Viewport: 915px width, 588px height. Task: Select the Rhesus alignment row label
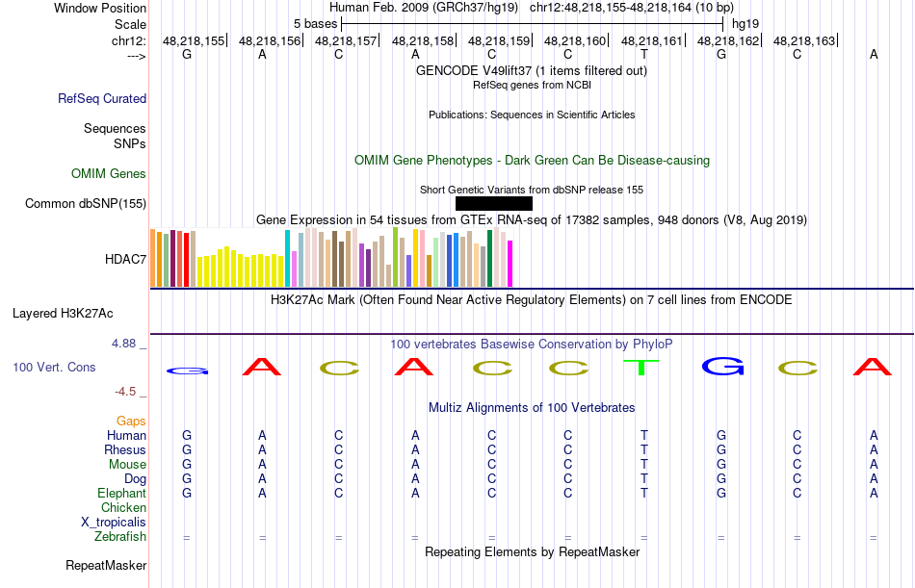click(x=125, y=450)
